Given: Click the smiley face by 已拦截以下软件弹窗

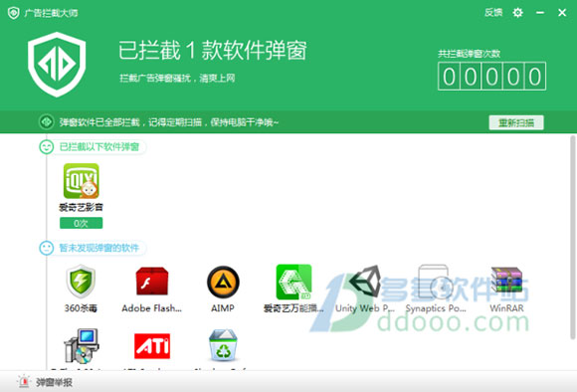Looking at the screenshot, I should click(x=47, y=147).
